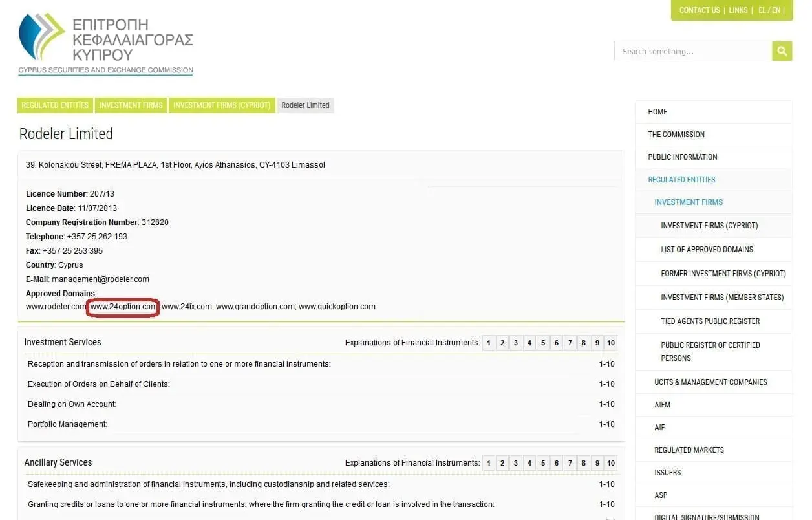Open PUBLIC INFORMATION sidebar item
812x520 pixels.
pos(714,157)
